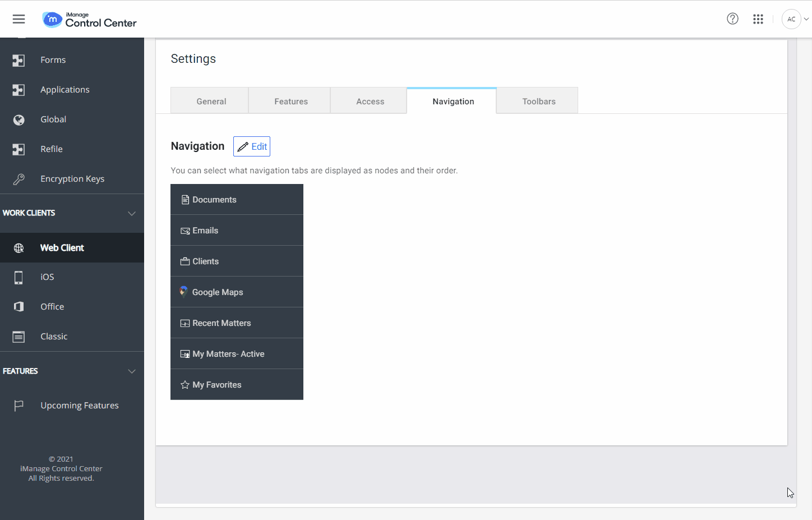The width and height of the screenshot is (812, 520).
Task: Collapse the WORK CLIENTS section
Action: pos(131,213)
